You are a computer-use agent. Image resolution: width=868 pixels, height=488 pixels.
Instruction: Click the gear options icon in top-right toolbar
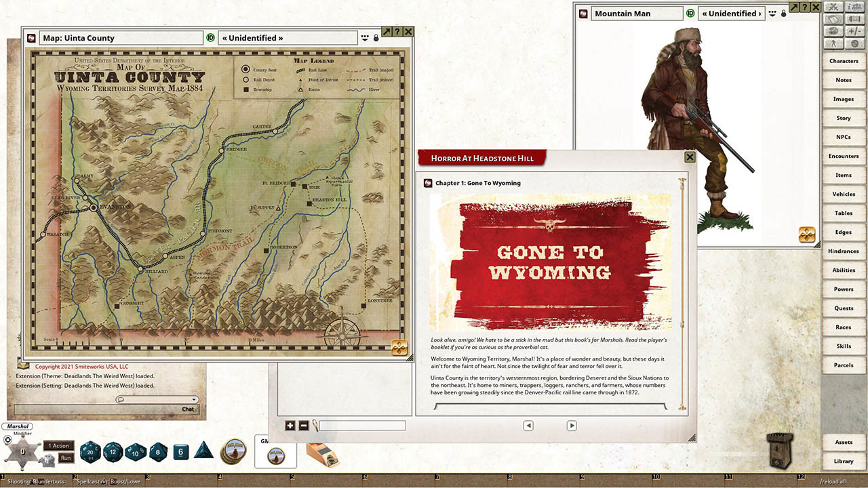pyautogui.click(x=855, y=43)
